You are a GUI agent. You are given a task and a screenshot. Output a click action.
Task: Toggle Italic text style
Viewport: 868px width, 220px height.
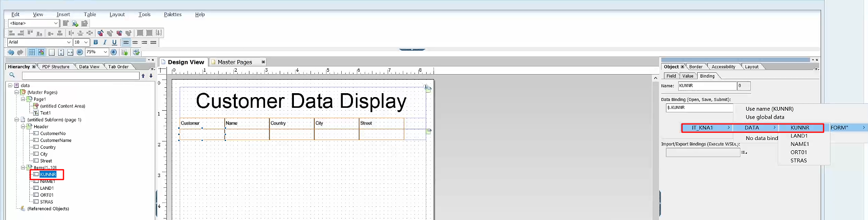tap(105, 42)
